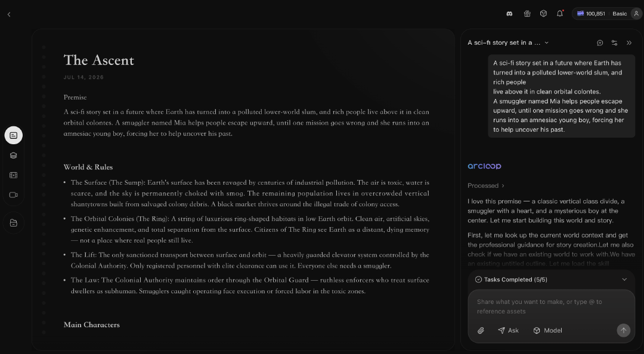Open the layers stack sidebar icon

pos(14,155)
